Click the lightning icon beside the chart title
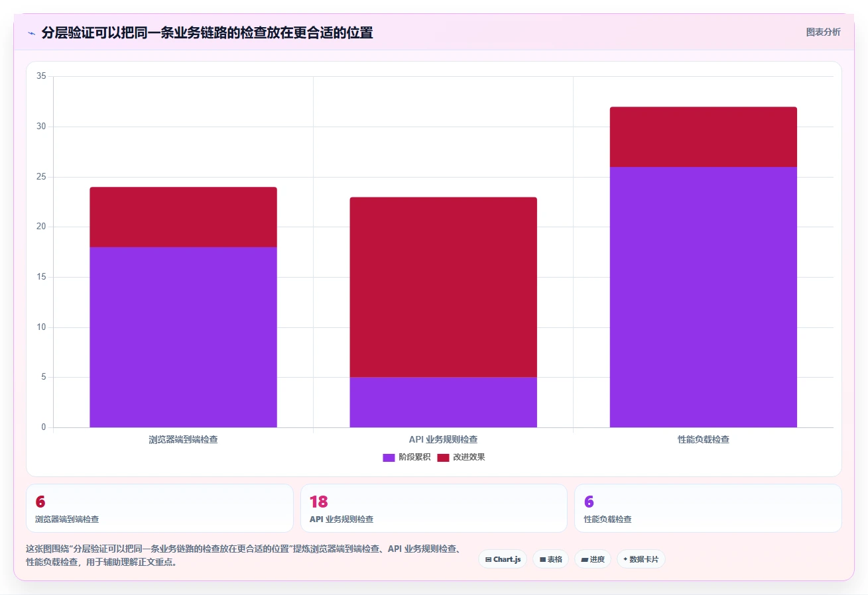This screenshot has width=868, height=595. click(31, 33)
